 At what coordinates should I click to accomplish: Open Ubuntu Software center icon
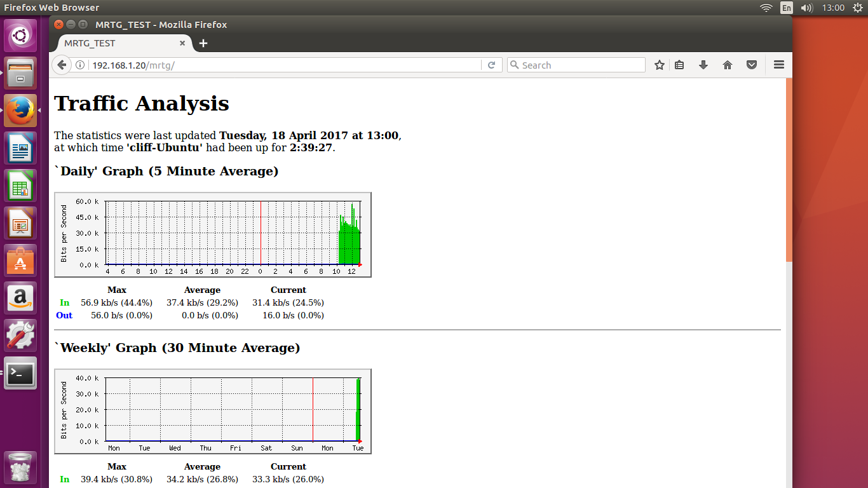tap(20, 261)
